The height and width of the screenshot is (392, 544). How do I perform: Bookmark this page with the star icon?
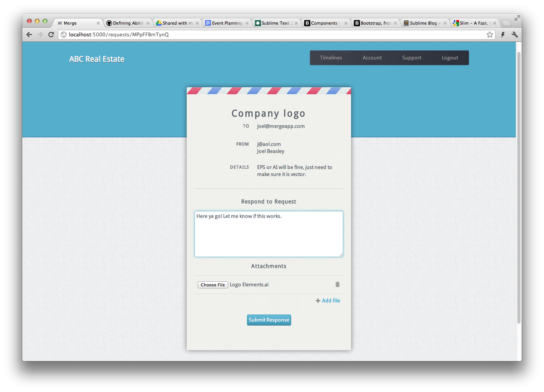(490, 35)
